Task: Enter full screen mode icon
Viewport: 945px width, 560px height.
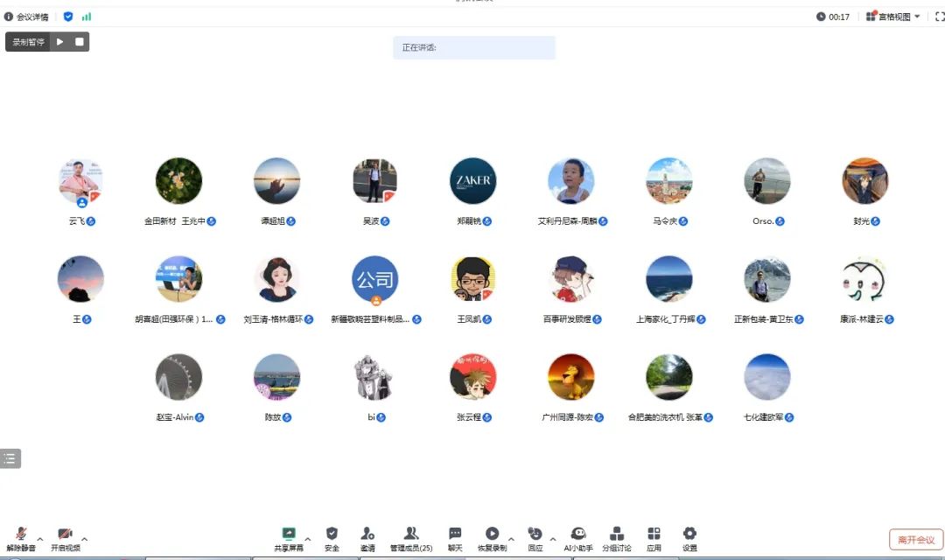Action: [939, 17]
